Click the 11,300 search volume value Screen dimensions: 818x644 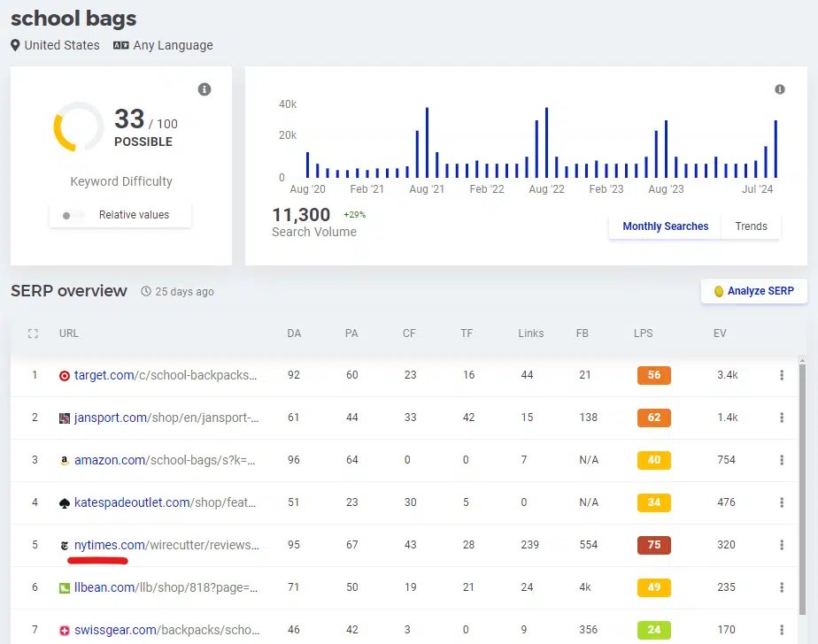coord(301,215)
